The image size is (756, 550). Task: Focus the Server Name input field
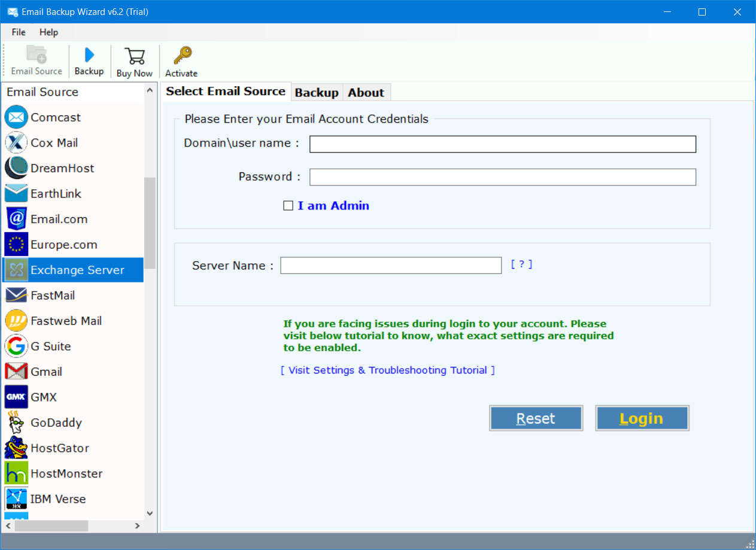(x=391, y=265)
